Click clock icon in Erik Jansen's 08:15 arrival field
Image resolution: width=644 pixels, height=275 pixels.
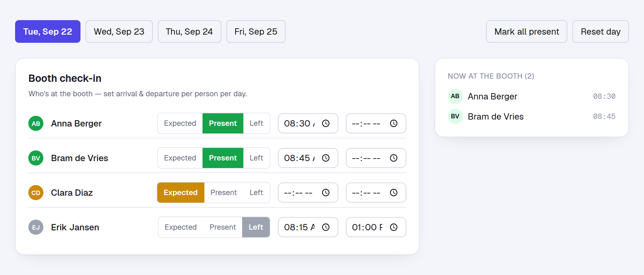326,227
